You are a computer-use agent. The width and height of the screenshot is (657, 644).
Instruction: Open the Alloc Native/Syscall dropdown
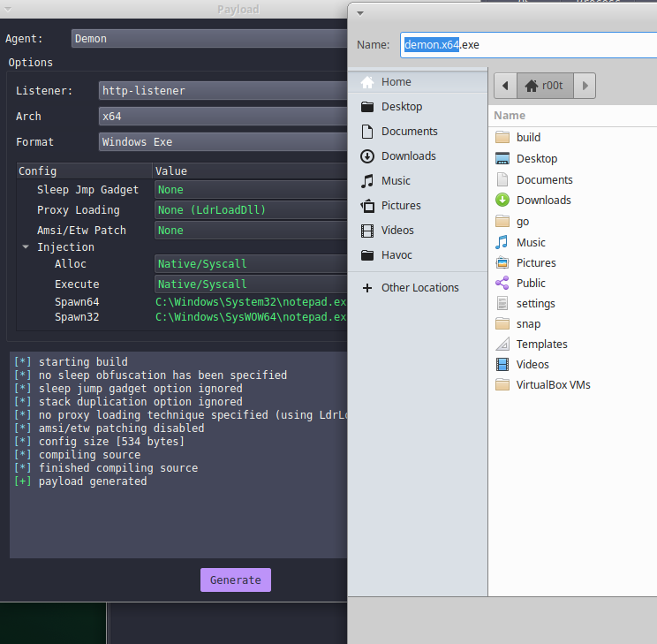point(251,264)
